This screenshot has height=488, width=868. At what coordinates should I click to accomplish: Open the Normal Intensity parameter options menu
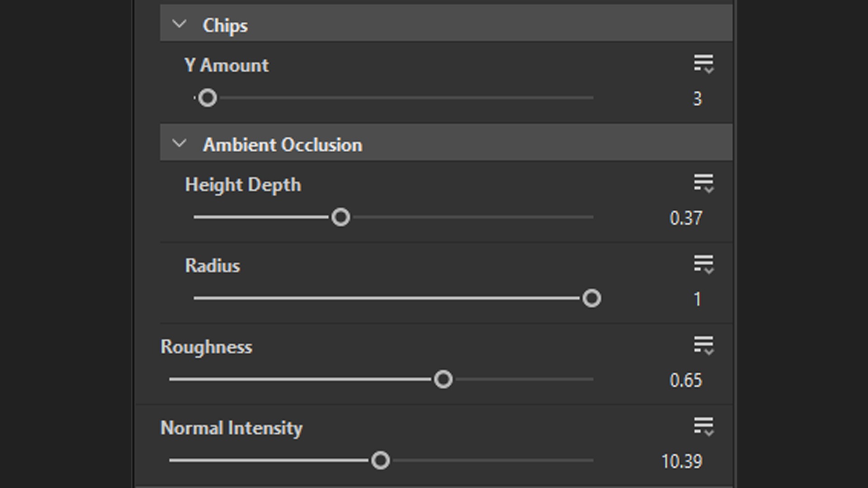tap(703, 426)
